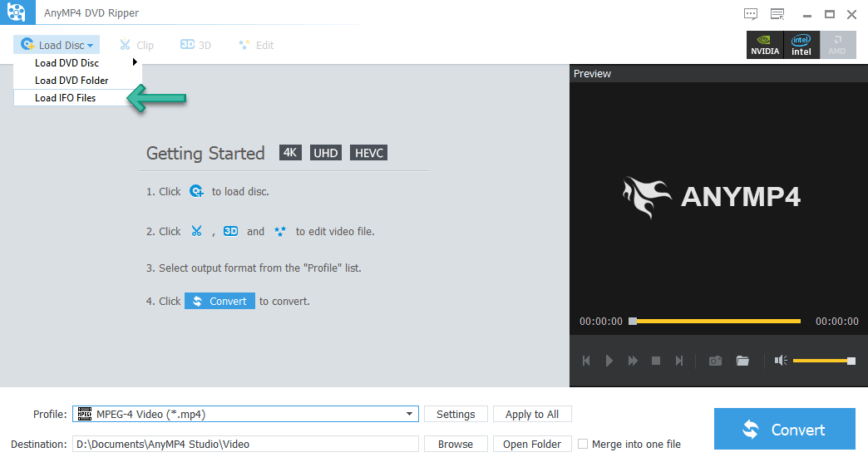
Task: Click the edit stars icon in Getting Started step 2
Action: point(280,231)
